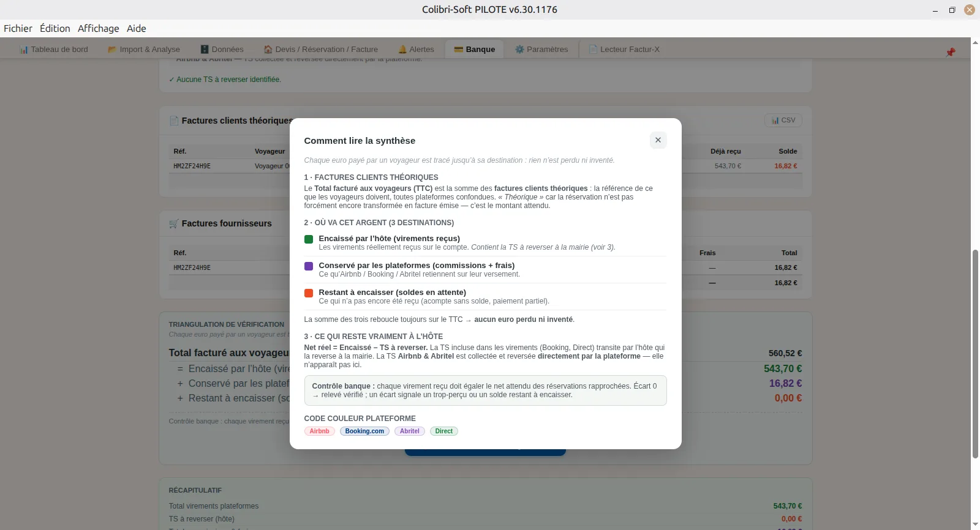Screen dimensions: 980x530
Task: Click orange swatch for Restant à encaisser
Action: (x=309, y=293)
